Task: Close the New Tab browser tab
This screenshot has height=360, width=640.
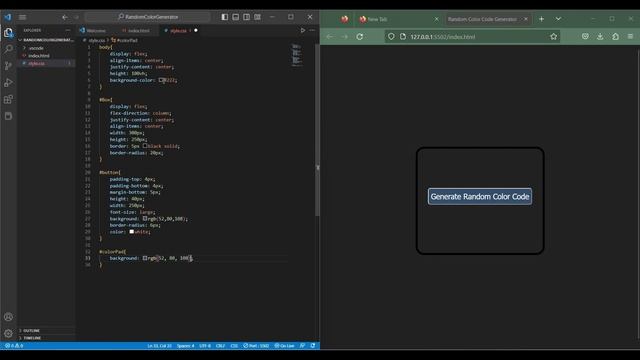Action: tap(436, 19)
